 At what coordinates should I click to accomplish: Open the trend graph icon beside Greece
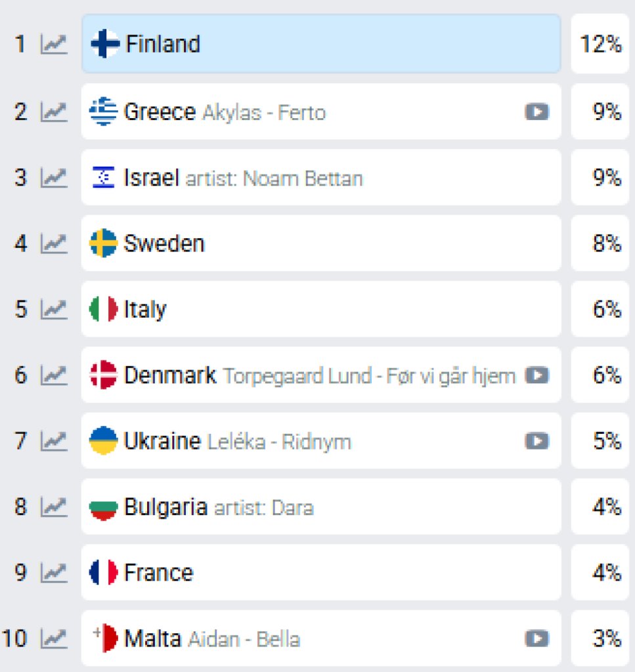[54, 112]
